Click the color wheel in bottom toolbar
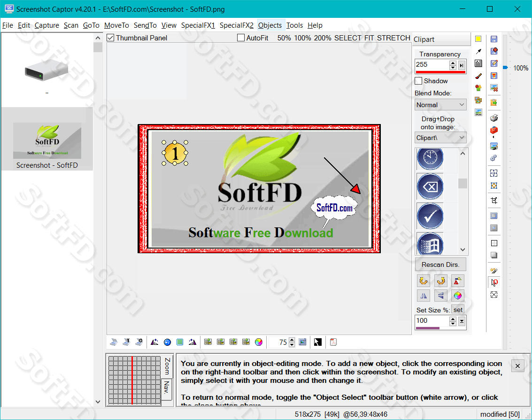532x420 pixels. pos(259,342)
